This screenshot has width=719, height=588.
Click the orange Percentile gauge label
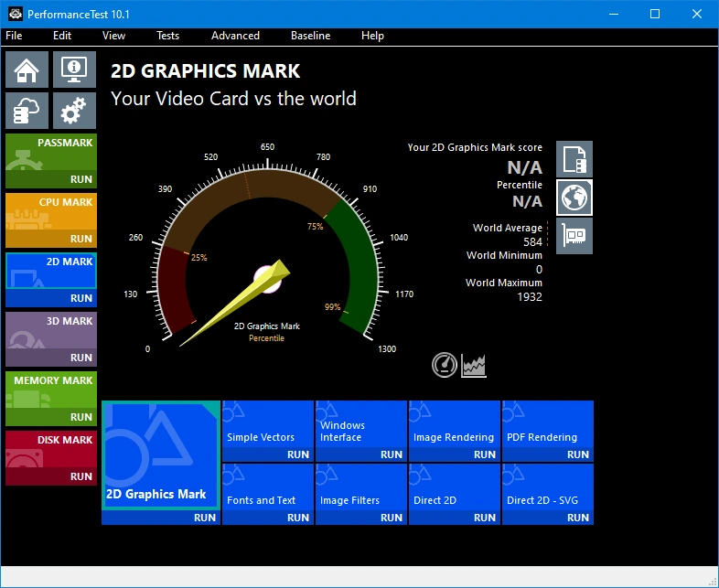(266, 338)
